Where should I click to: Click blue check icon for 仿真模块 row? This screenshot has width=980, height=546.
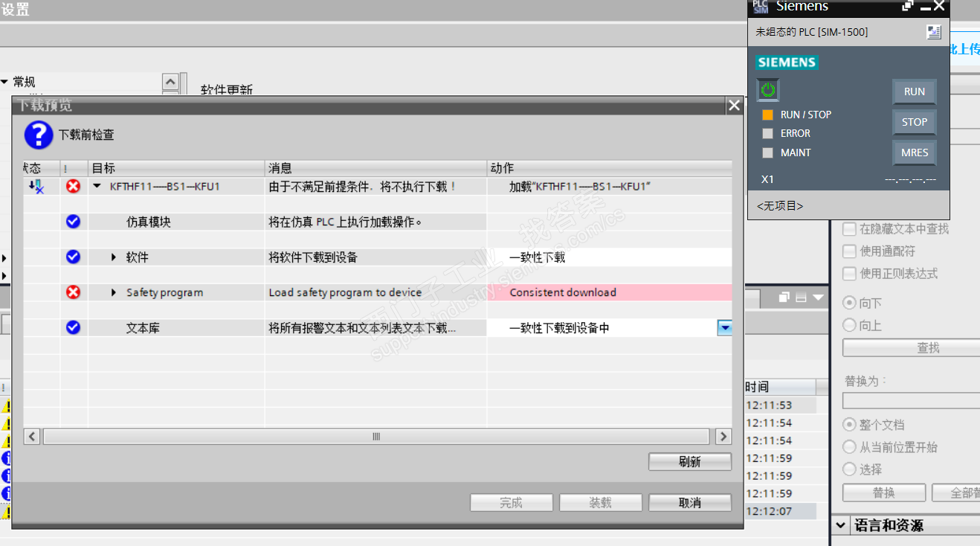(73, 221)
